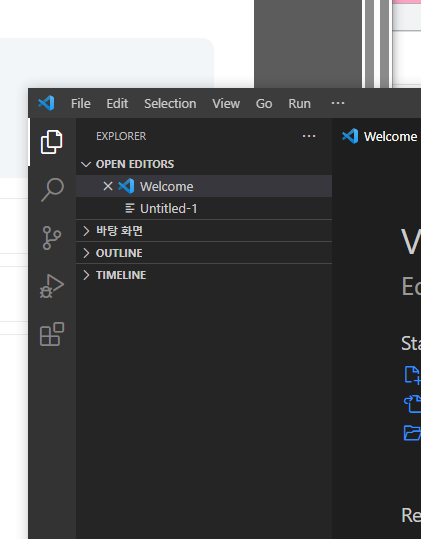Open Explorer panel more actions ellipsis

[x=309, y=136]
